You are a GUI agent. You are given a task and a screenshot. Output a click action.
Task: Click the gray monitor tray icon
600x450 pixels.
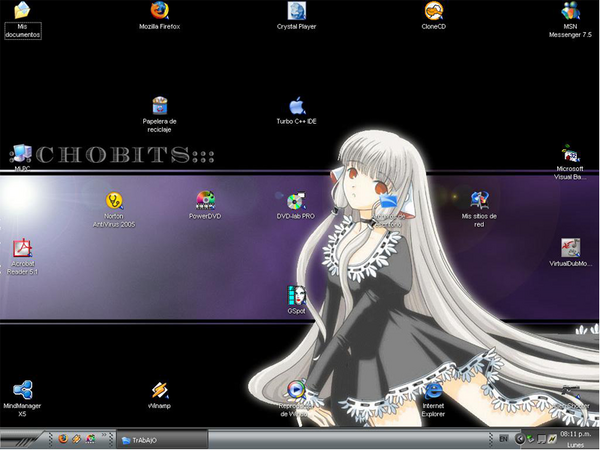coord(541,439)
